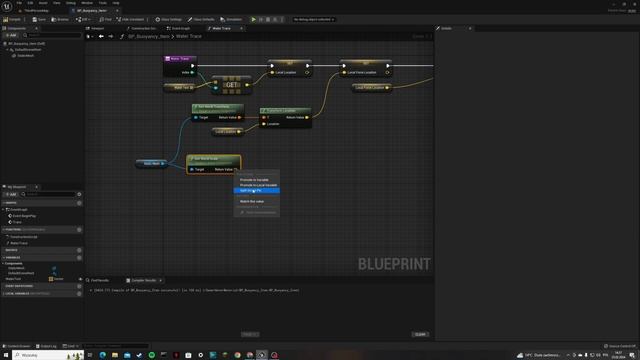Open the Cmd console type dropdown

pos(71,346)
